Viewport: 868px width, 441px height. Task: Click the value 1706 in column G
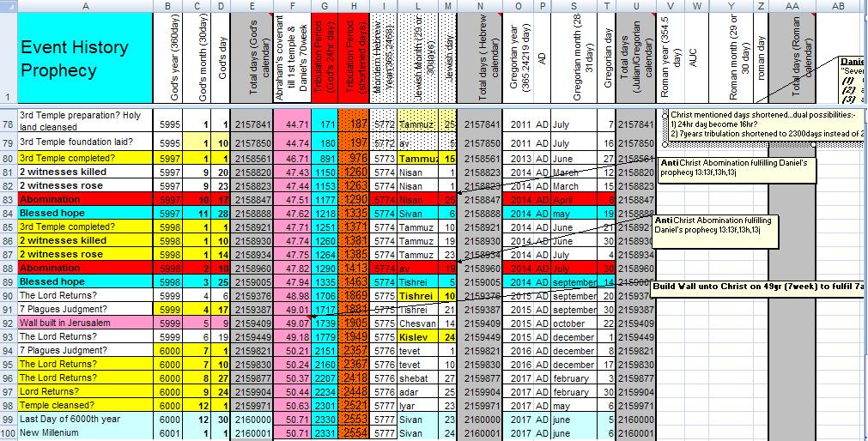[x=324, y=295]
